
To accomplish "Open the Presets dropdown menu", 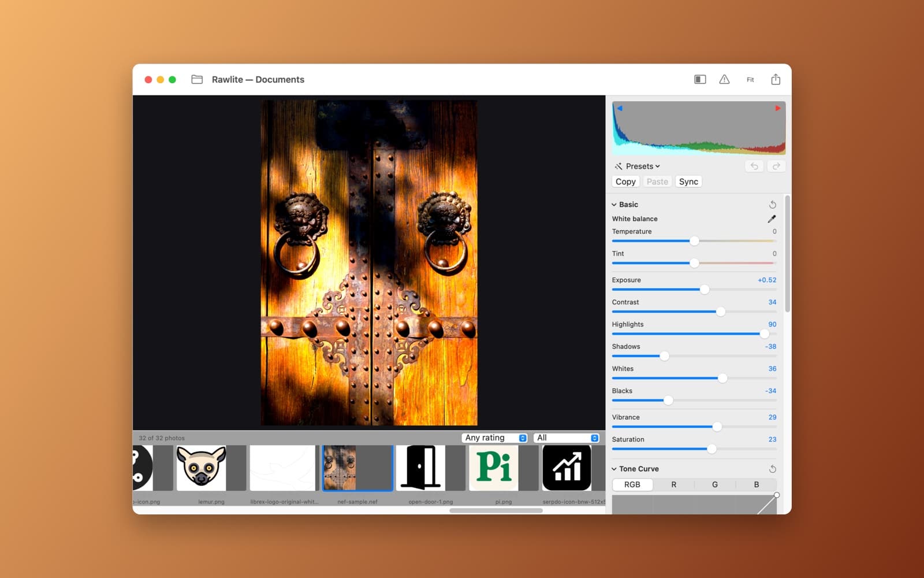I will coord(643,166).
